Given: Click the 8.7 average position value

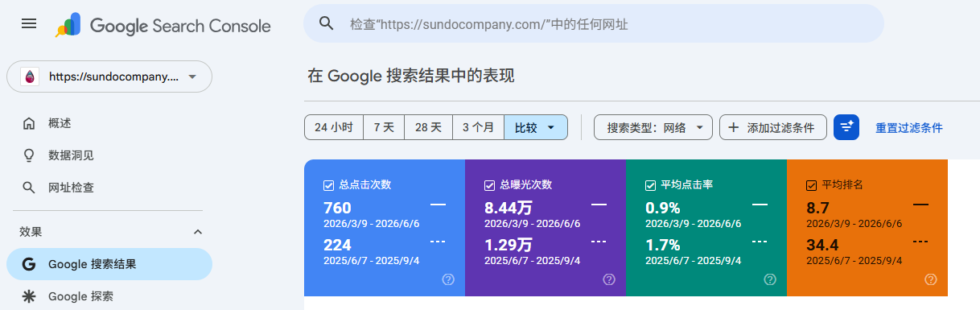Looking at the screenshot, I should click(x=817, y=208).
